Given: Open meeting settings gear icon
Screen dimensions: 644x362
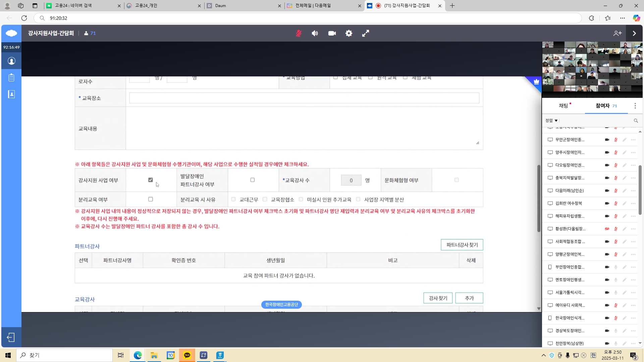Looking at the screenshot, I should pos(349,33).
